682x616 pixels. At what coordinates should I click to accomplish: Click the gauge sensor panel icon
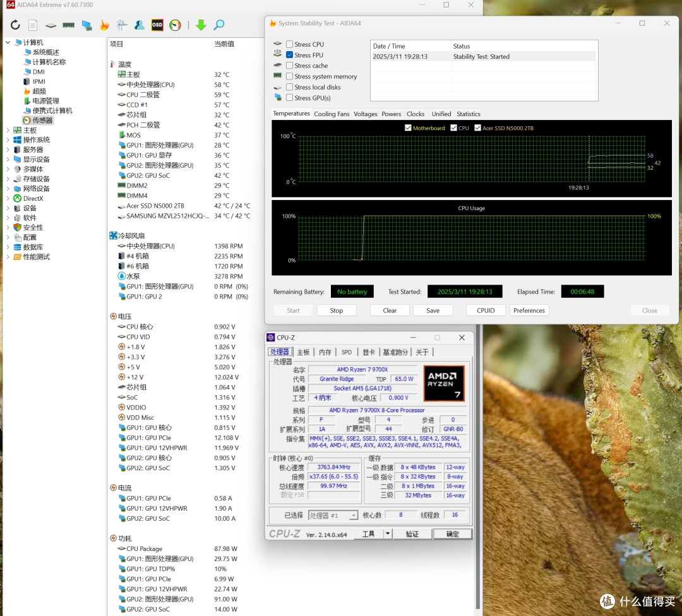(x=176, y=25)
